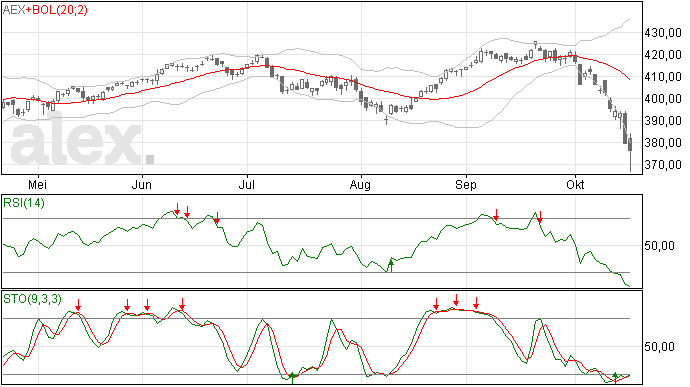Viewport: 690px width, 387px height.
Task: Select the Mei month label
Action: (37, 184)
